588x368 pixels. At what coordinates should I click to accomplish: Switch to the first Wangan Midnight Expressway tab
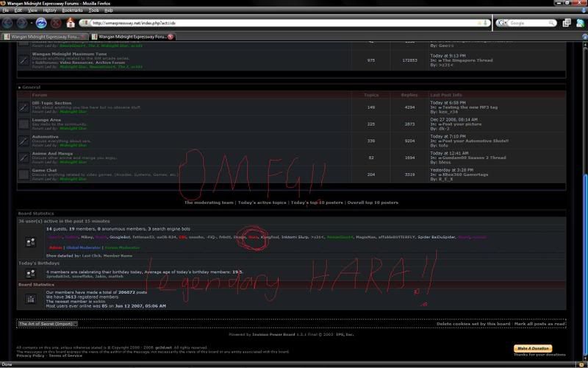pos(45,37)
